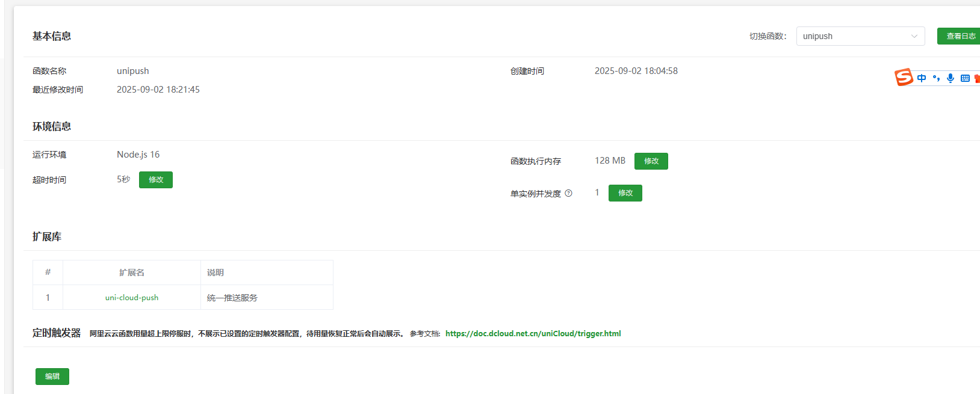Toggle the Sogou punctuation mode icon
Viewport: 980px width, 394px height.
(936, 78)
